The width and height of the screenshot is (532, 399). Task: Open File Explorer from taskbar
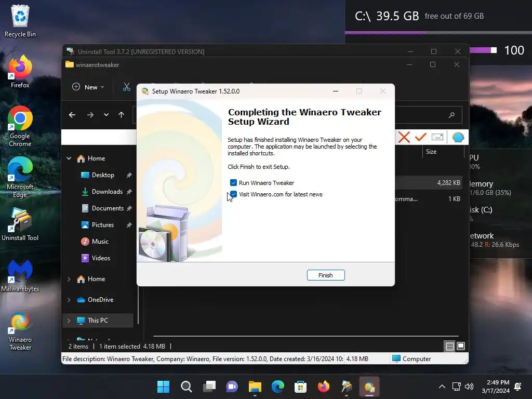coord(255,387)
